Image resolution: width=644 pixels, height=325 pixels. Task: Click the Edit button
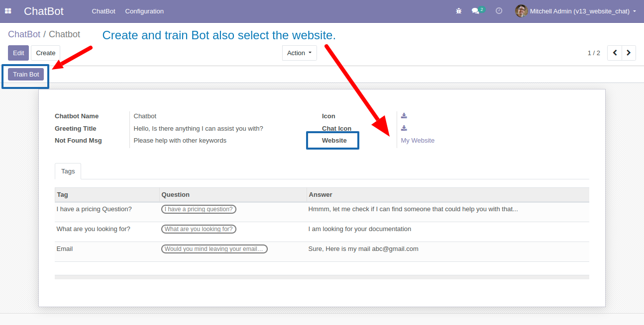(x=18, y=53)
